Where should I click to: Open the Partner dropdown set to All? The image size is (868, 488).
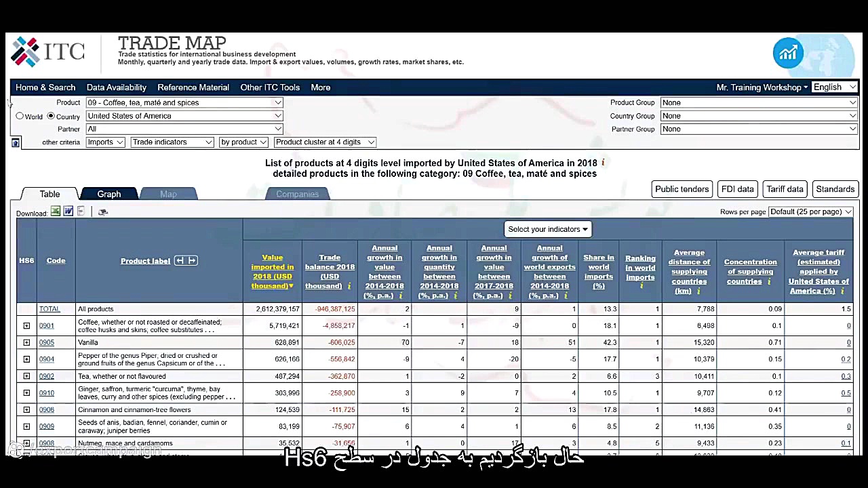pos(184,129)
